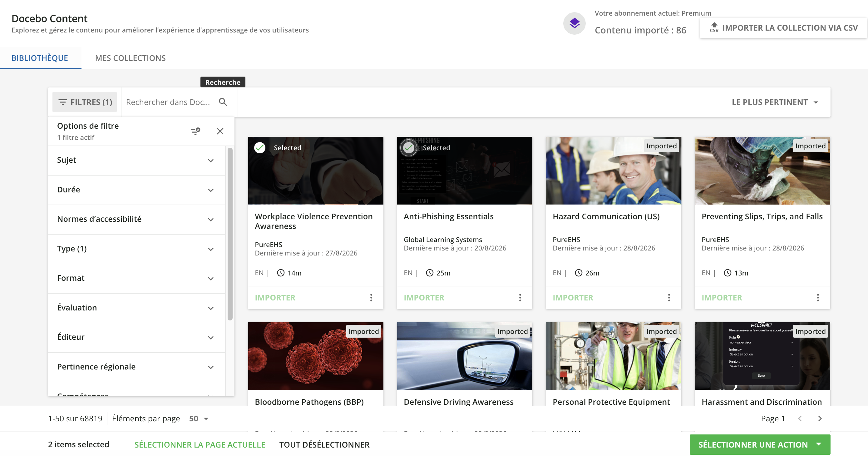This screenshot has width=868, height=456.
Task: Click the 1 filtre actif label
Action: (x=76, y=137)
